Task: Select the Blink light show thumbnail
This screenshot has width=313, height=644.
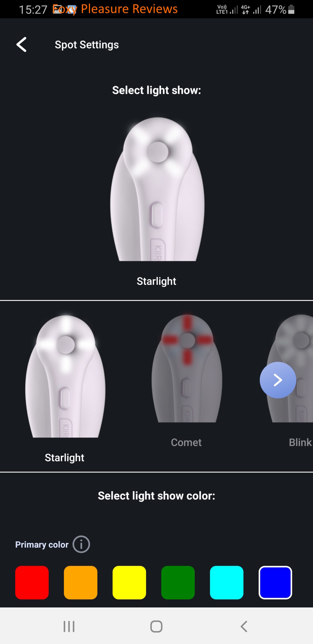Action: click(x=290, y=368)
